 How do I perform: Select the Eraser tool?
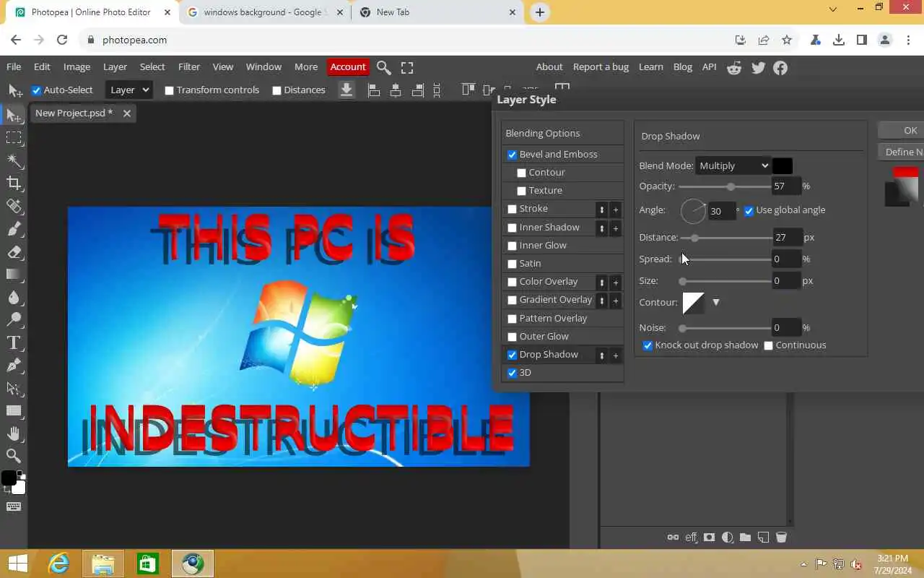[14, 252]
